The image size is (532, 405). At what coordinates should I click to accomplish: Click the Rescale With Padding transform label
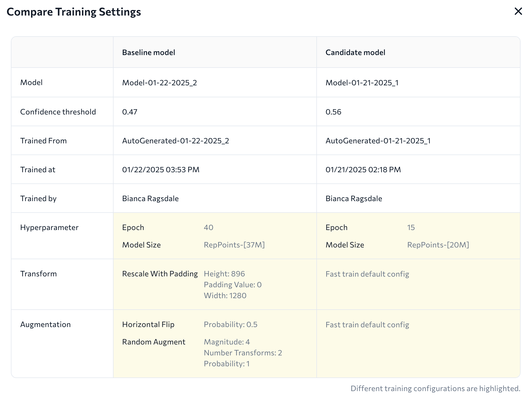coord(160,274)
